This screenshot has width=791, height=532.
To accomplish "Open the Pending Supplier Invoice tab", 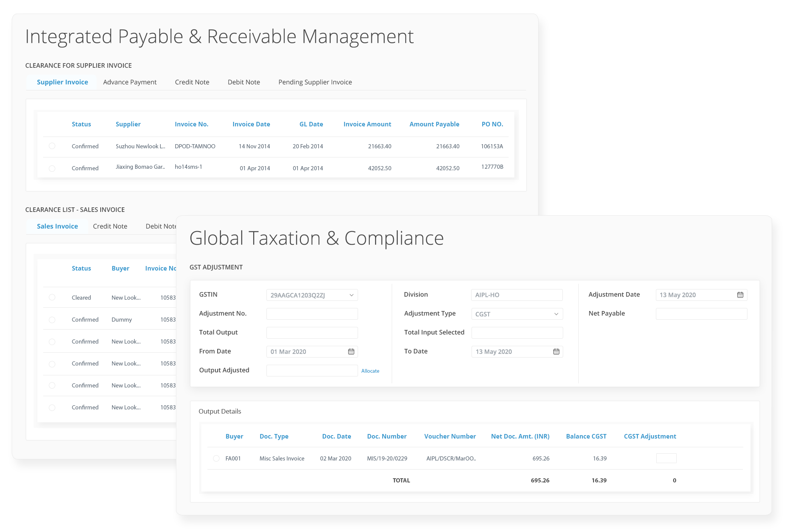I will (x=315, y=82).
